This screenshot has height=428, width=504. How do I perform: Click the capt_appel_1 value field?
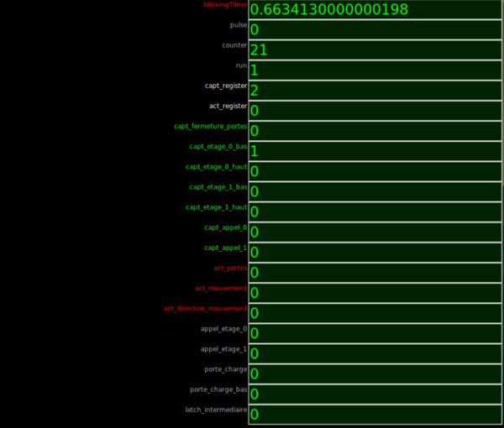click(x=375, y=253)
